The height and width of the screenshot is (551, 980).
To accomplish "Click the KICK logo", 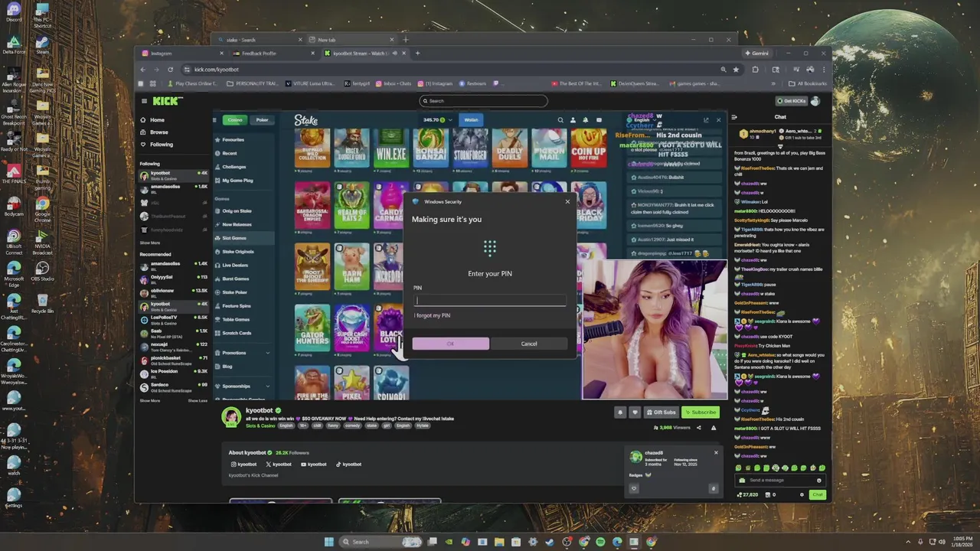I will 167,100.
